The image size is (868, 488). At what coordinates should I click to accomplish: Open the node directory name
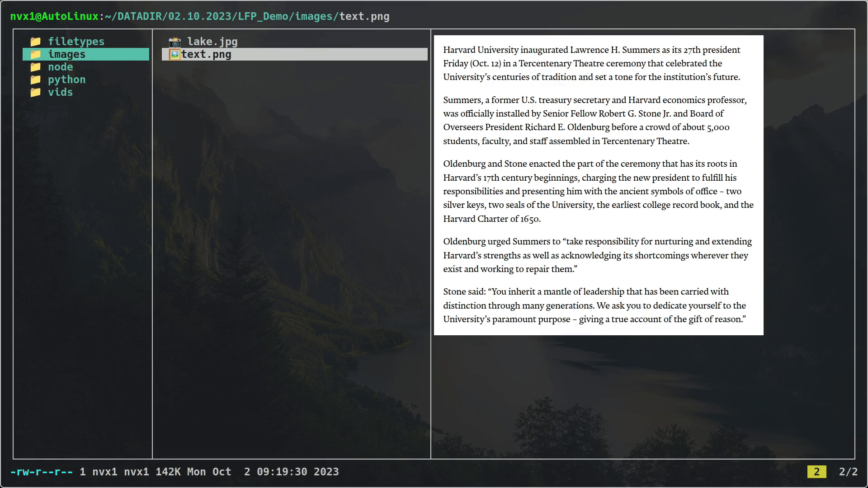[x=61, y=67]
